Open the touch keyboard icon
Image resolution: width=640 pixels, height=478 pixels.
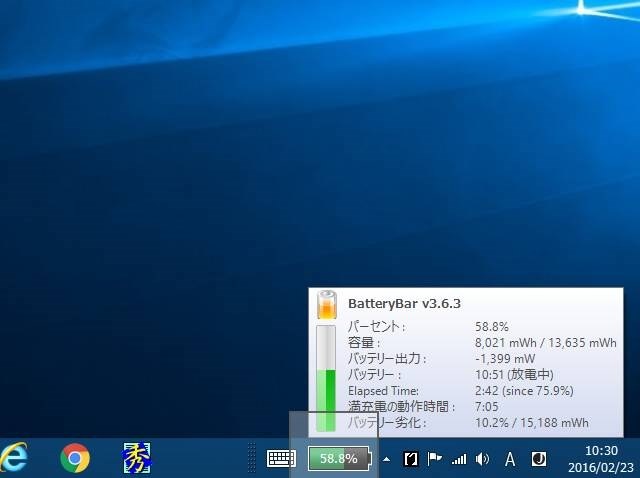click(281, 458)
